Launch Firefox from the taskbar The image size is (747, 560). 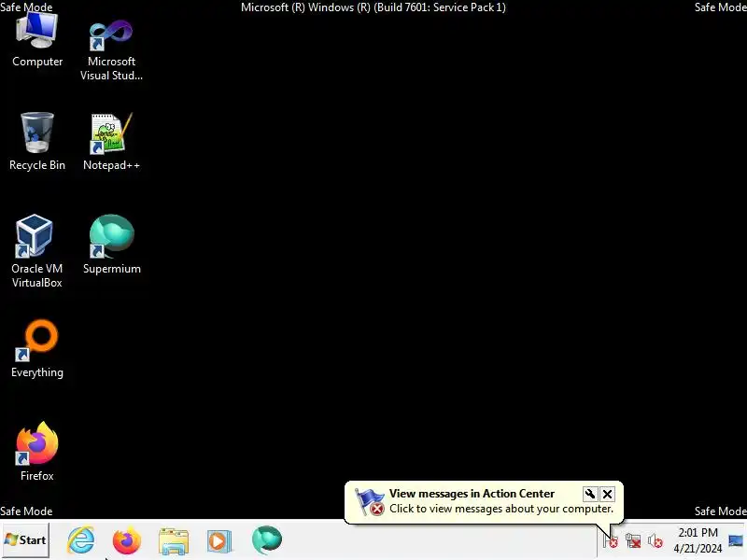(127, 540)
